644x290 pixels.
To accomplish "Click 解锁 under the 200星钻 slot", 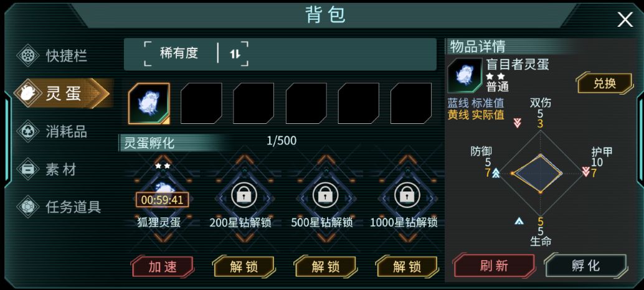I will pos(244,266).
